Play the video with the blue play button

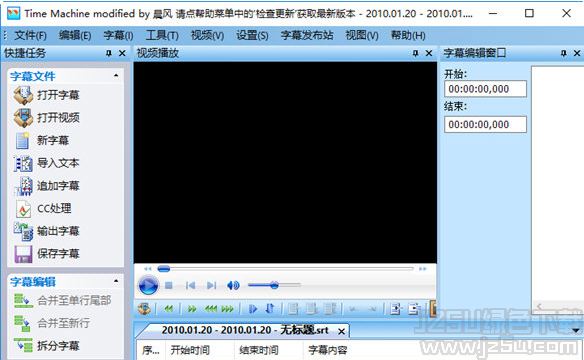point(148,286)
